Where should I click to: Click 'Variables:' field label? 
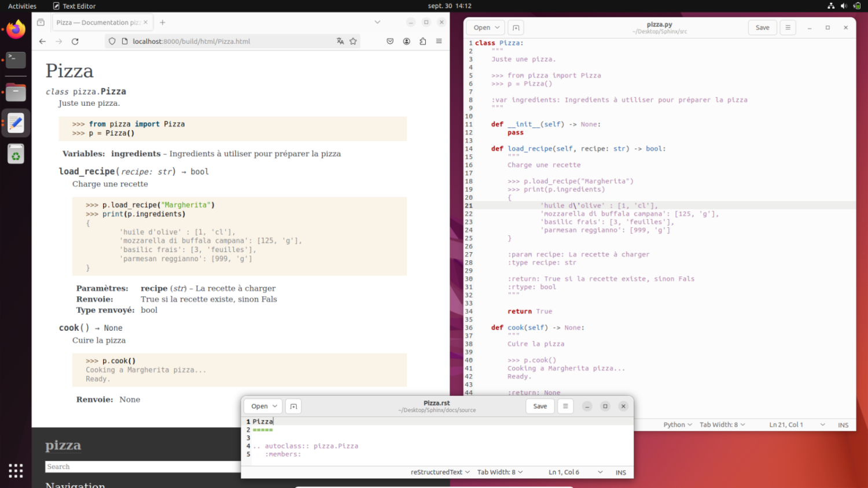pos(84,153)
